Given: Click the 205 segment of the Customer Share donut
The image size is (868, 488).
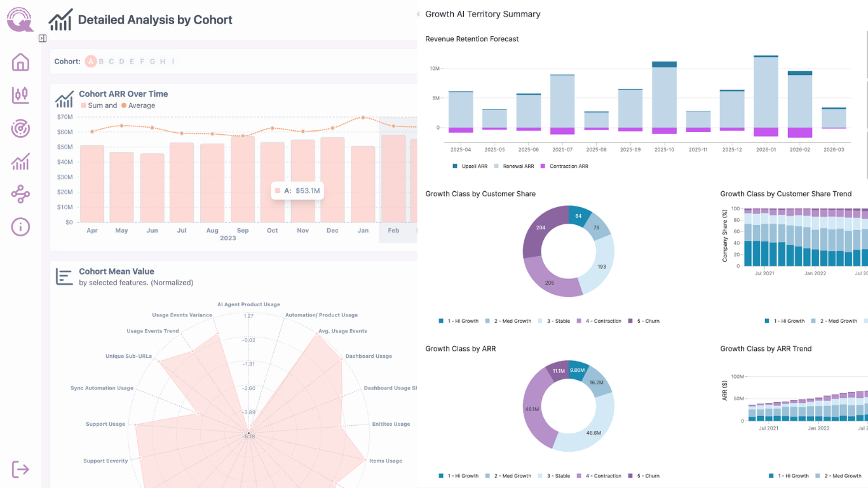Looking at the screenshot, I should [550, 282].
